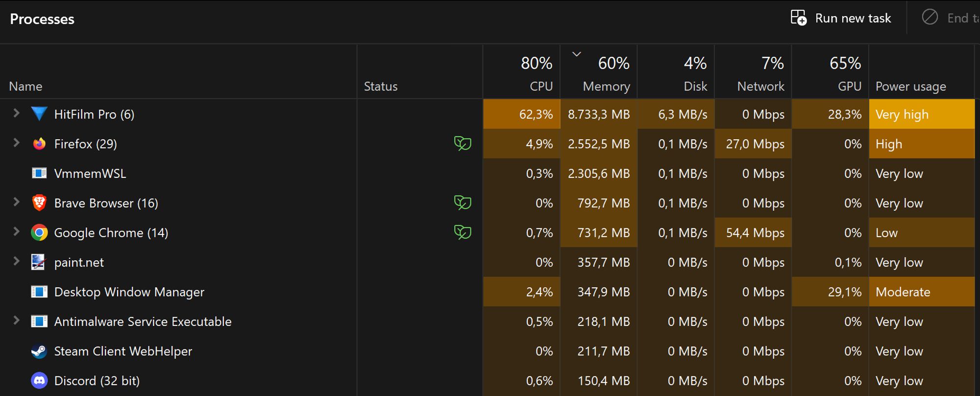This screenshot has width=980, height=396.
Task: Click the sort arrow above Memory column
Action: click(x=577, y=54)
